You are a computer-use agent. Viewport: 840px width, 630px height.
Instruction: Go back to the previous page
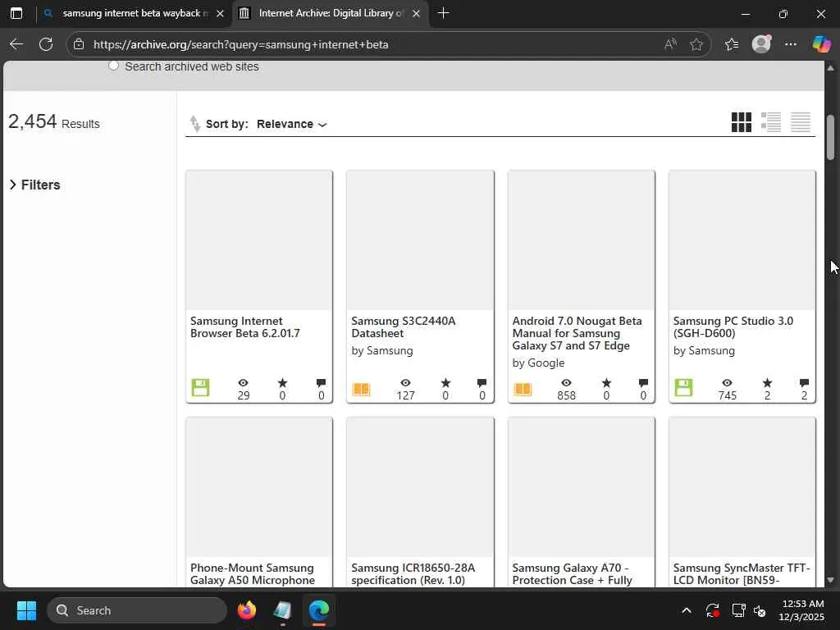point(16,44)
